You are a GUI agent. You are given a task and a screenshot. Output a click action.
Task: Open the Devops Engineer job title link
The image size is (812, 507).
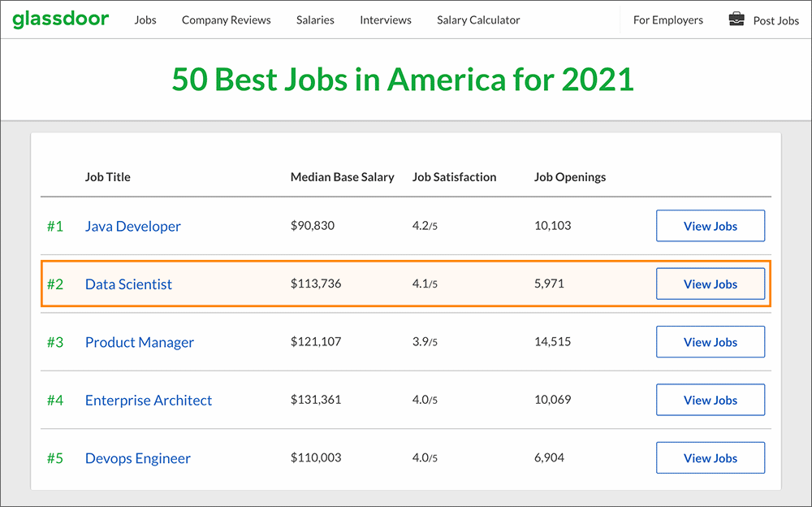[x=138, y=458]
